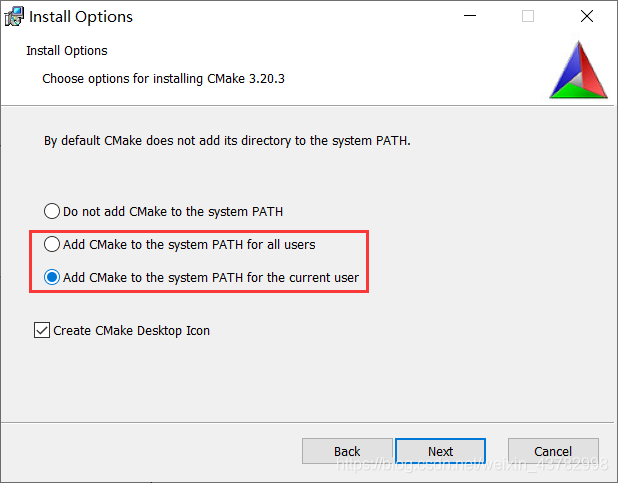Select "Do not add CMake to the system PATH"

pyautogui.click(x=52, y=212)
